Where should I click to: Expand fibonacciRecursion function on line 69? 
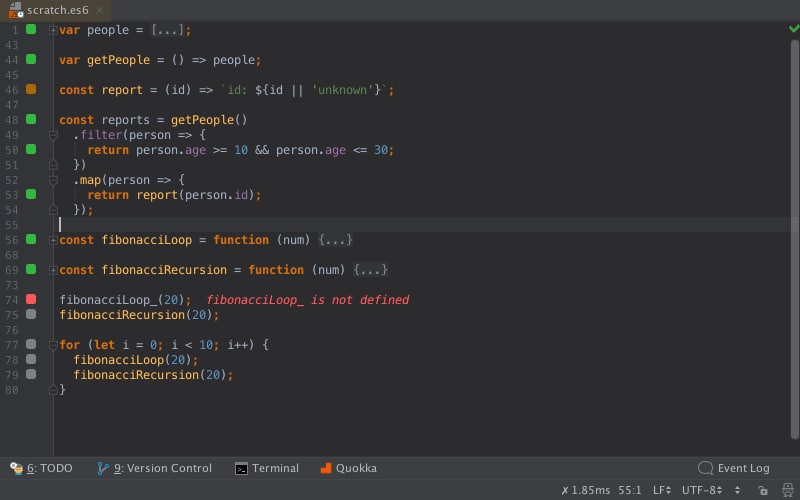coord(53,270)
